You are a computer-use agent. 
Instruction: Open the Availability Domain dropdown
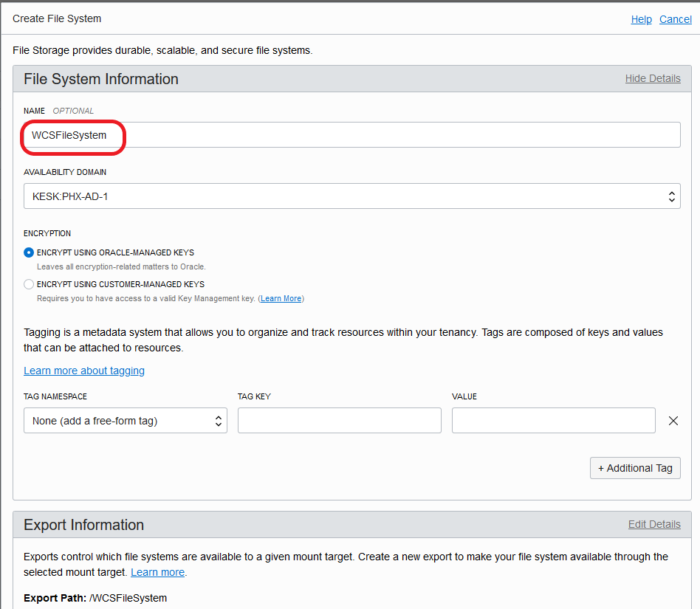(351, 196)
